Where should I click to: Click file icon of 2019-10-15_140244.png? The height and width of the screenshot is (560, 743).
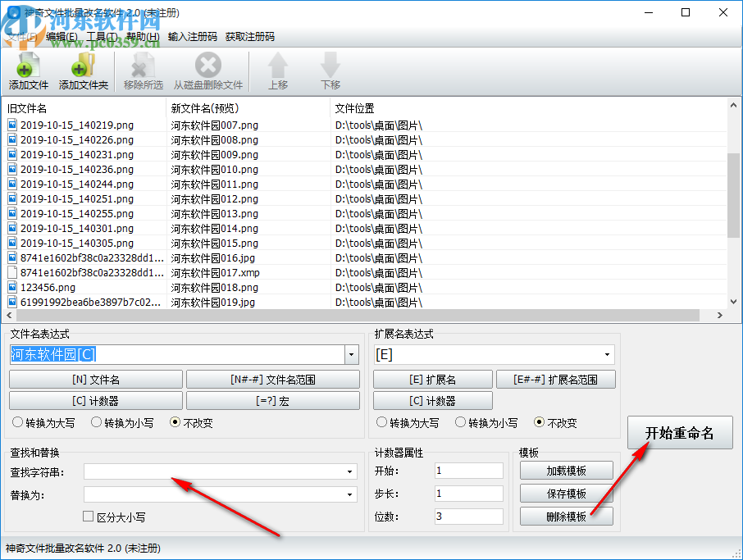[12, 184]
